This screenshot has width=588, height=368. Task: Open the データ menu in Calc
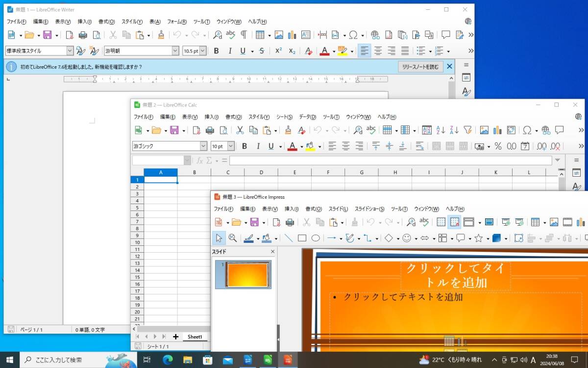307,117
